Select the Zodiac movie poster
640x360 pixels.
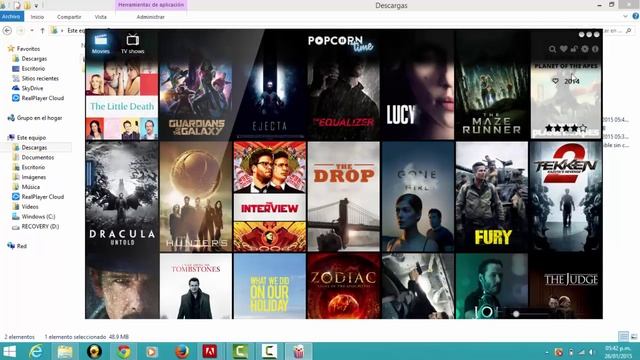coord(344,286)
